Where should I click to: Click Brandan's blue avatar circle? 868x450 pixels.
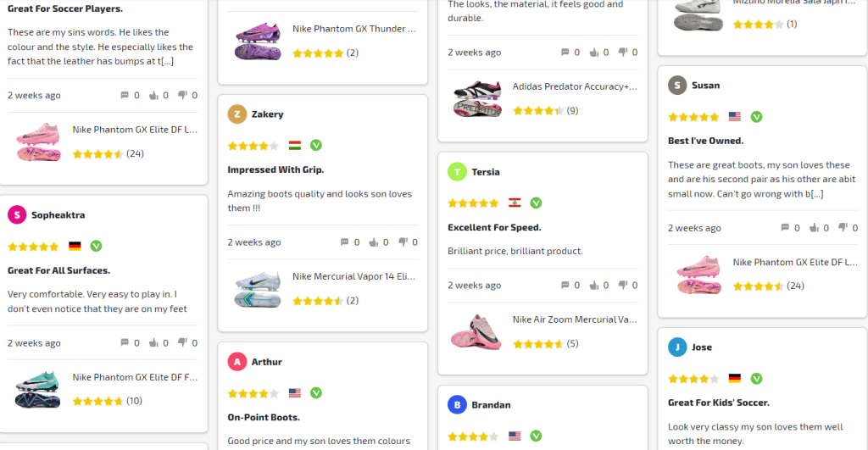(x=458, y=405)
